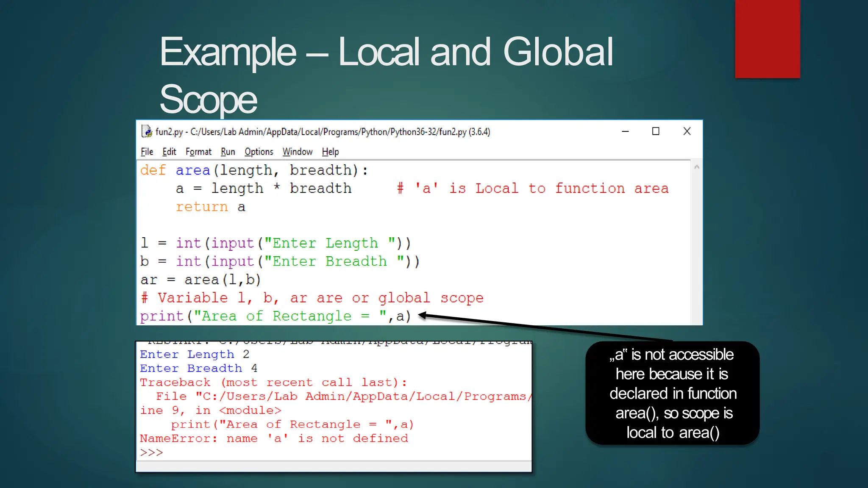The width and height of the screenshot is (868, 488).
Task: Open the Format menu
Action: pyautogui.click(x=198, y=152)
